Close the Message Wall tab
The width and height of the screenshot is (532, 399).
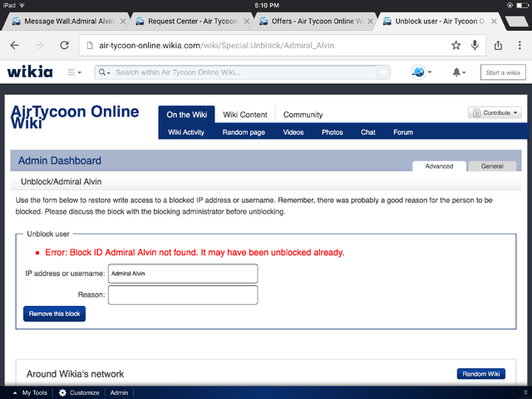[x=123, y=22]
